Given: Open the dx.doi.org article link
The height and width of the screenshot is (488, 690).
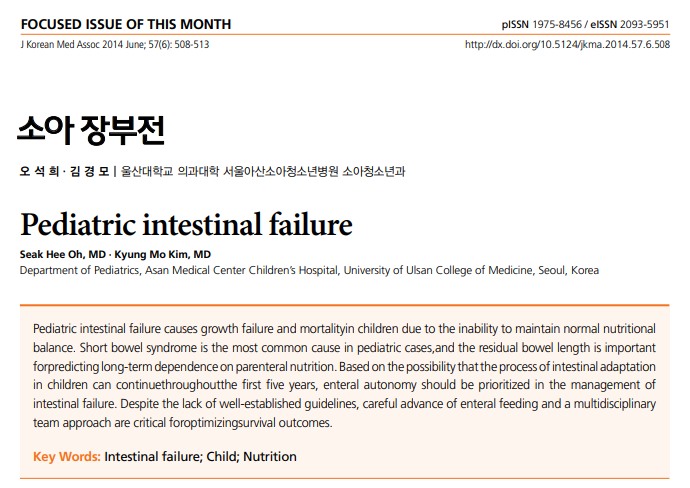Looking at the screenshot, I should (567, 45).
